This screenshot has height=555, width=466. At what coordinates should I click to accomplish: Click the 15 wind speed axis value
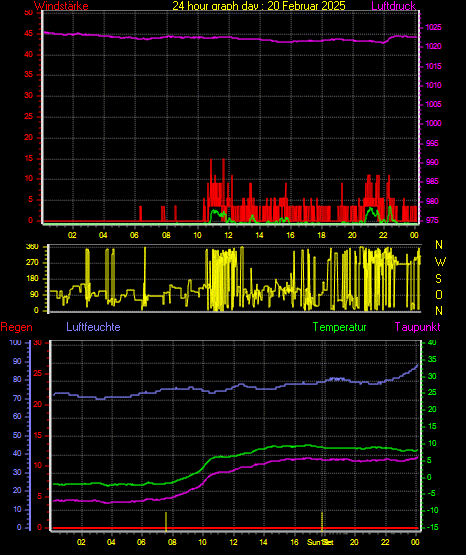[28, 158]
